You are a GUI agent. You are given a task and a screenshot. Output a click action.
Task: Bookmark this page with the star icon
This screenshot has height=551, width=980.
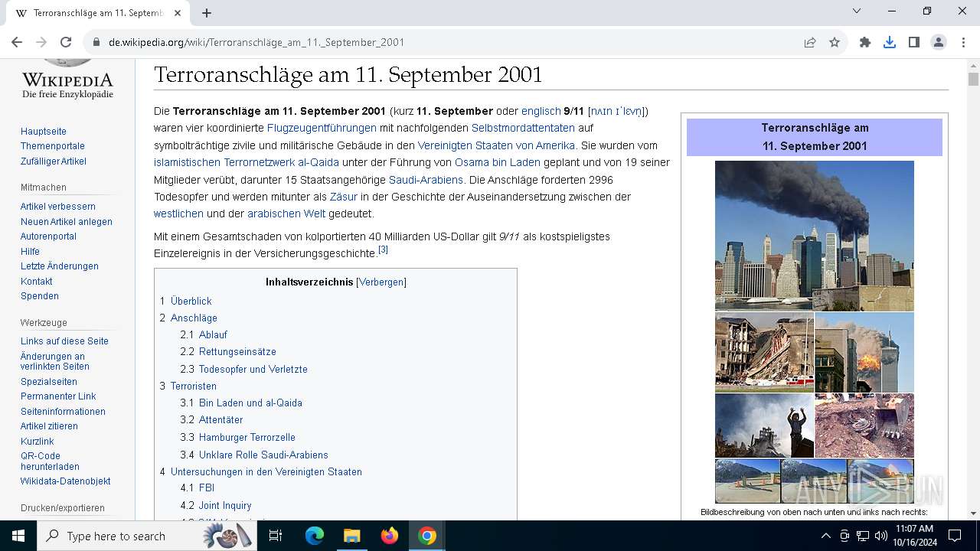[x=835, y=42]
